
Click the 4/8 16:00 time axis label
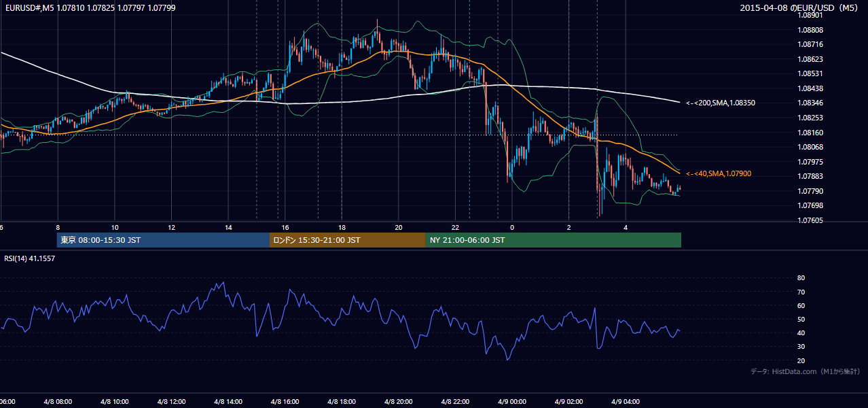point(285,401)
